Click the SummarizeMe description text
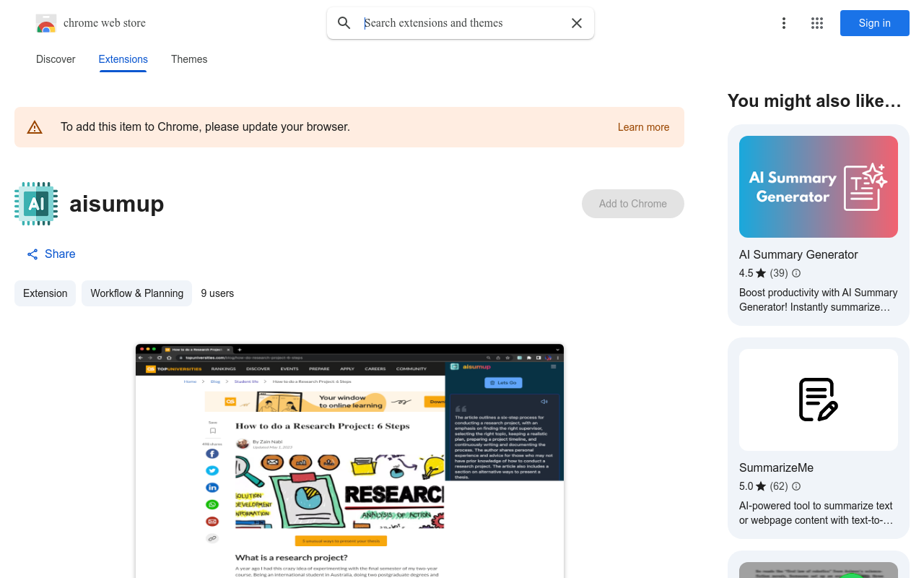924x578 pixels. coord(816,513)
